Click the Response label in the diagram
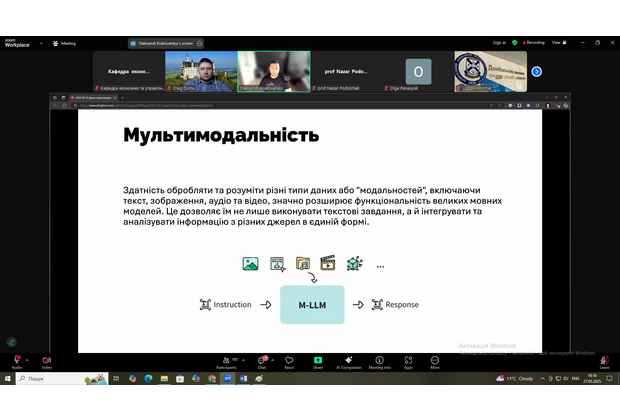Viewport: 620px width, 420px height. (402, 305)
